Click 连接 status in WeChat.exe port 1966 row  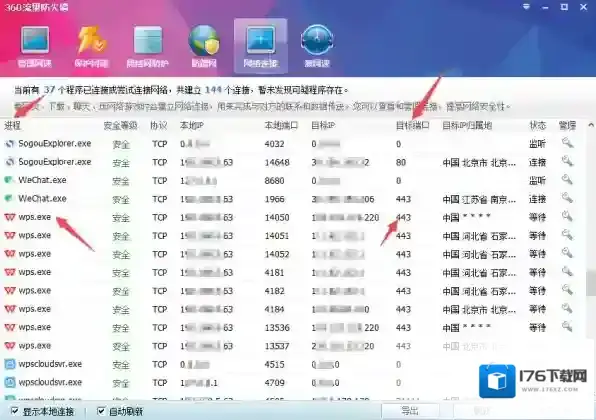537,199
